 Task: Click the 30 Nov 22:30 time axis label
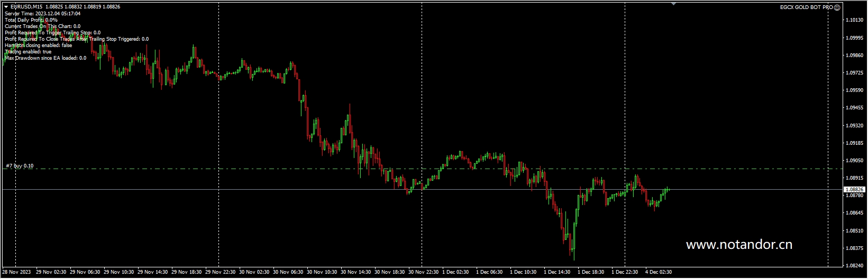coord(423,272)
